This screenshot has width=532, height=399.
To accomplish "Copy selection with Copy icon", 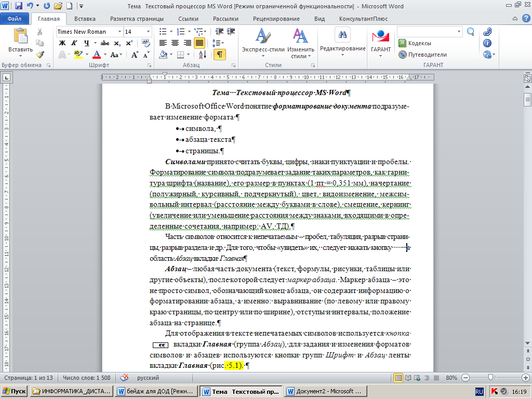I will (39, 43).
